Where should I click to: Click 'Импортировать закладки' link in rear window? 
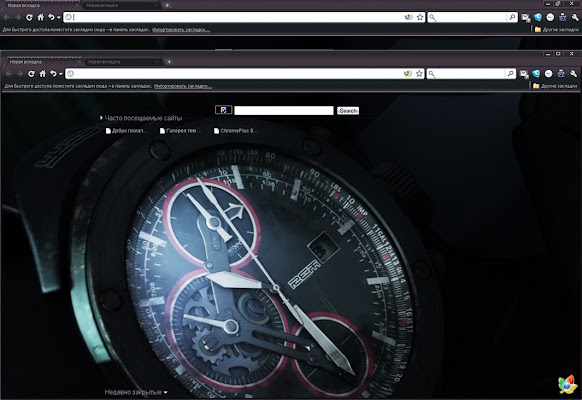tap(181, 30)
